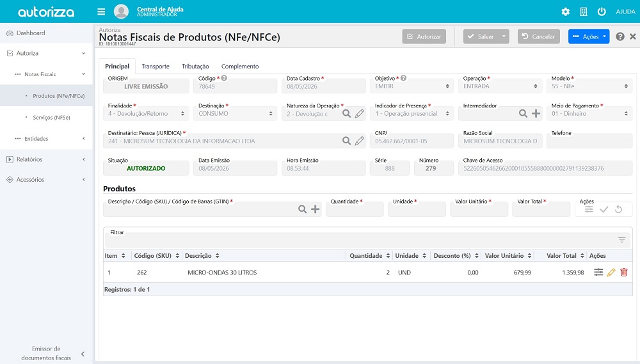Click the filter icon in Filtrar bar
The width and height of the screenshot is (640, 364).
pyautogui.click(x=621, y=240)
